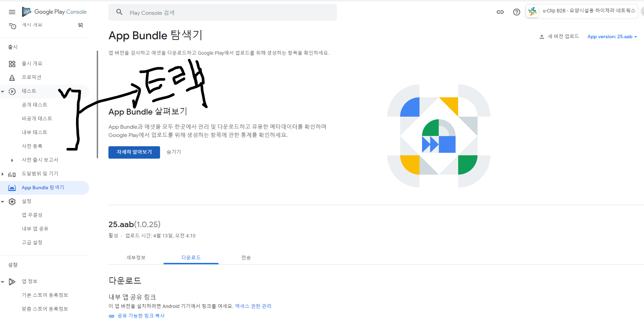Click the 숨기기 button

[174, 152]
